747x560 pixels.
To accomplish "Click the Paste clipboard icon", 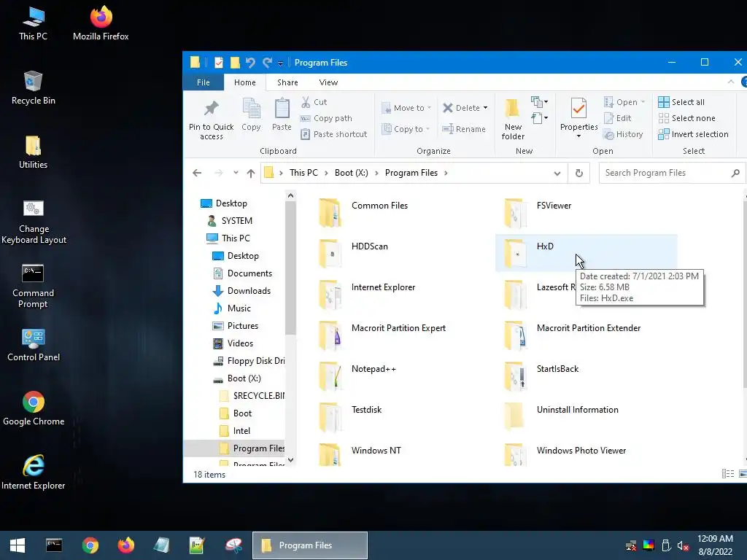I will click(282, 109).
